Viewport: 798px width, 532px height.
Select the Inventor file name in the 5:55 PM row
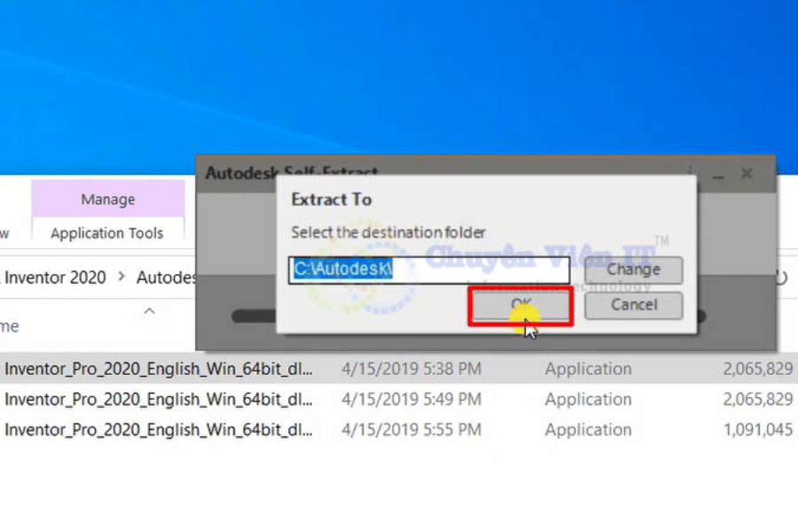point(158,430)
